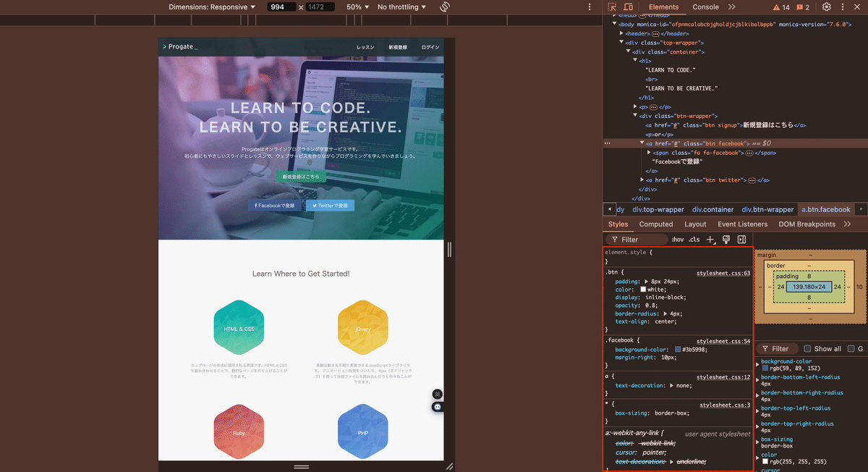The width and height of the screenshot is (868, 472).
Task: Open the Event Listeners sub-tab
Action: point(743,224)
